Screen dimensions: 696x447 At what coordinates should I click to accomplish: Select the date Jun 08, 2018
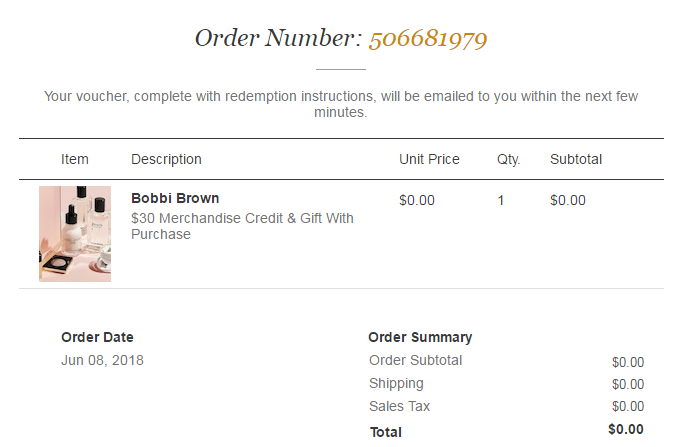(x=102, y=360)
